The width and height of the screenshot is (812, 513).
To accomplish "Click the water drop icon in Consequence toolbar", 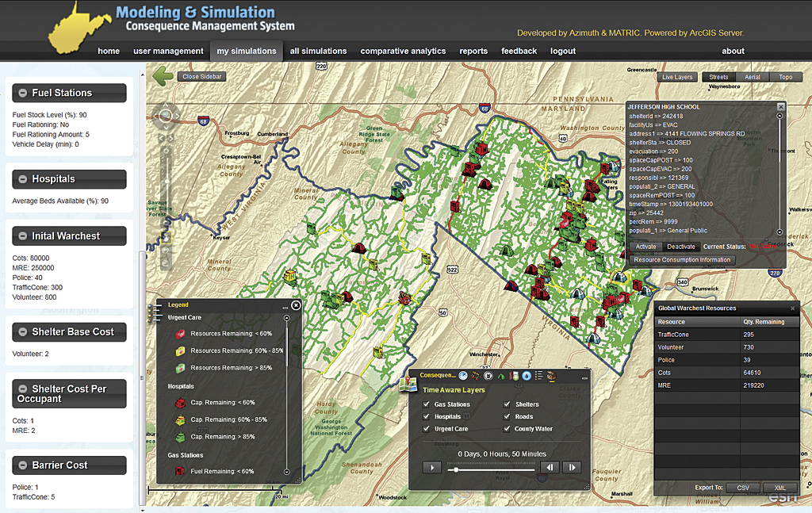I will click(x=526, y=375).
